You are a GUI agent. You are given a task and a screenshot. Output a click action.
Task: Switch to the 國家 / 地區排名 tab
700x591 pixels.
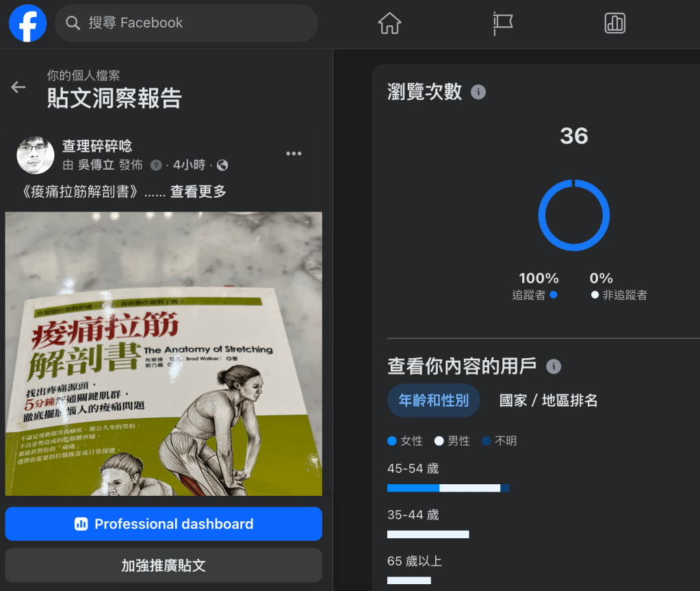[x=548, y=401]
